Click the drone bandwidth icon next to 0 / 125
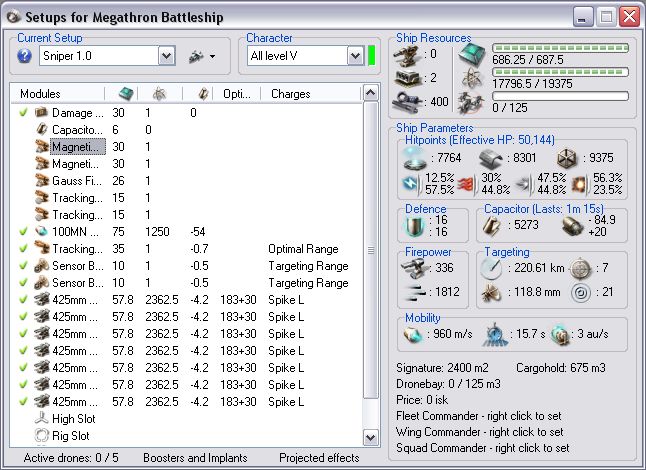 [x=472, y=102]
